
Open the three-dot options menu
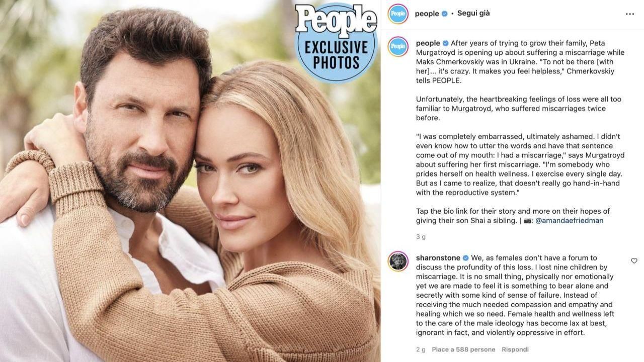[630, 14]
